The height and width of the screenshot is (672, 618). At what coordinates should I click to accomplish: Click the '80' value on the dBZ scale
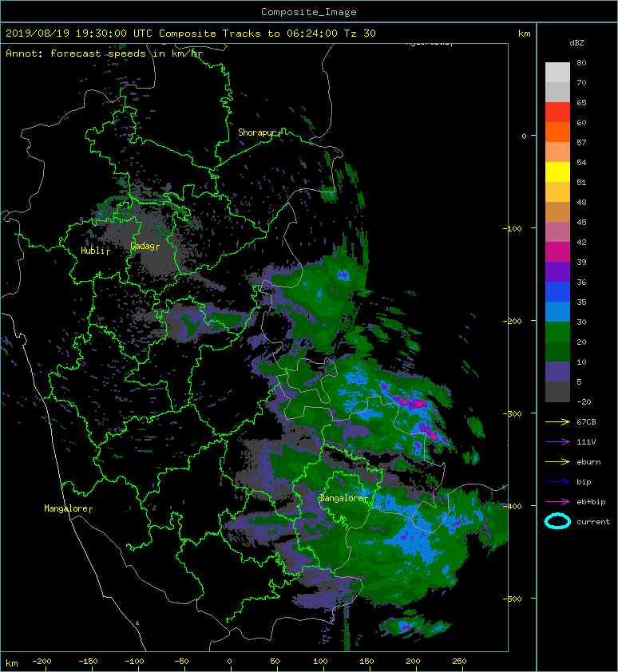(581, 62)
